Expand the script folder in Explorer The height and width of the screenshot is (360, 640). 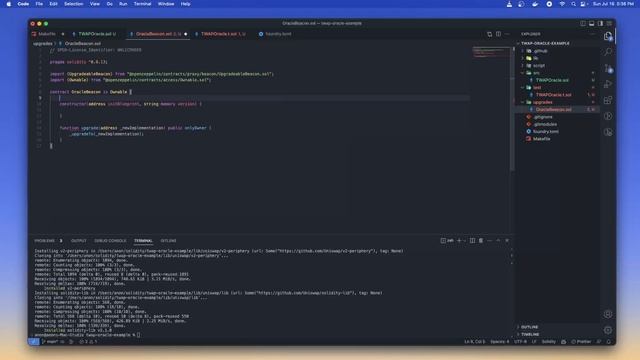(539, 65)
